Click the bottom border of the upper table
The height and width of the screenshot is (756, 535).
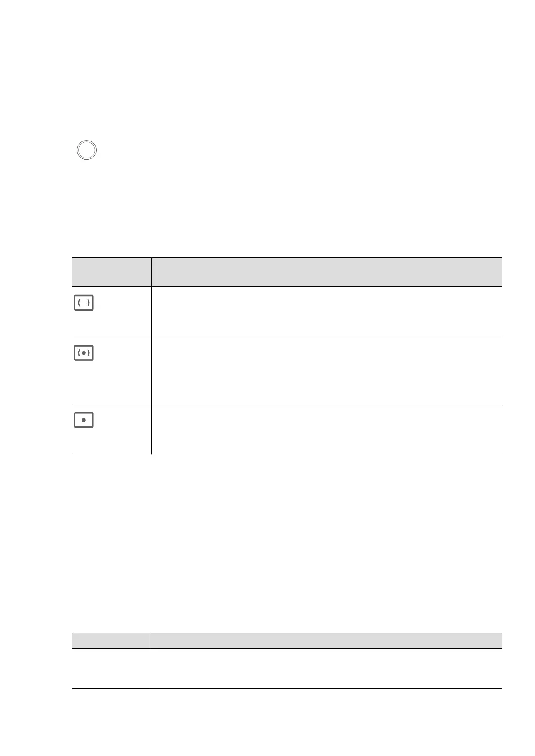pos(287,454)
